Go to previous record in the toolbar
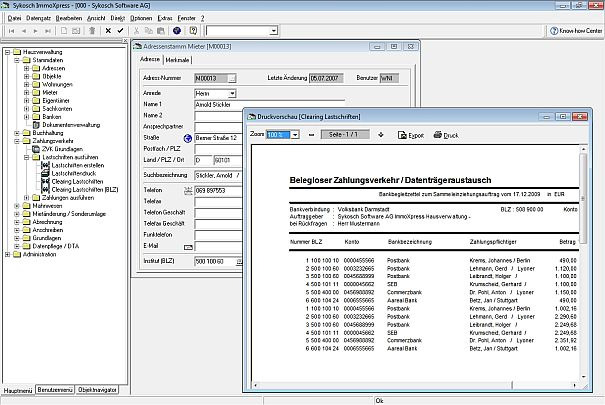 [24, 31]
